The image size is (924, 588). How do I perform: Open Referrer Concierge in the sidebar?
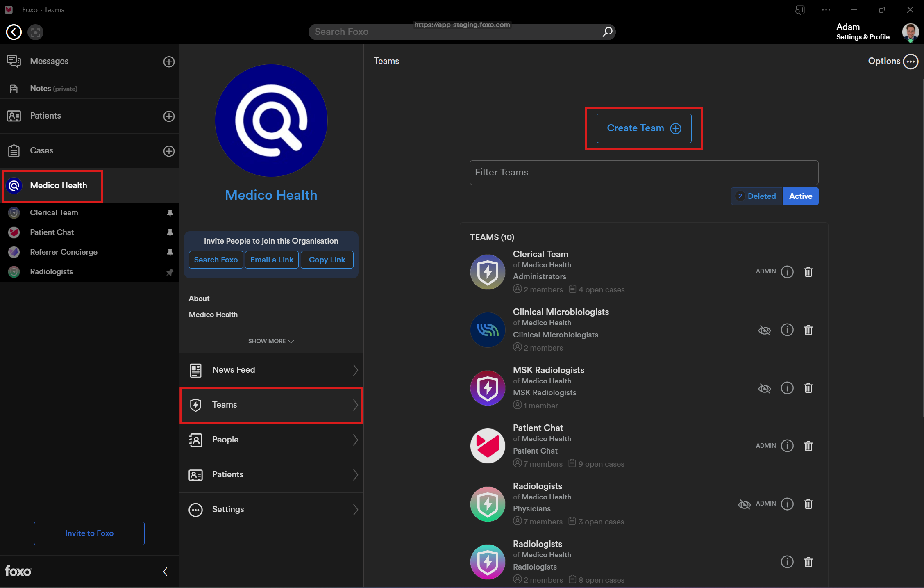64,252
